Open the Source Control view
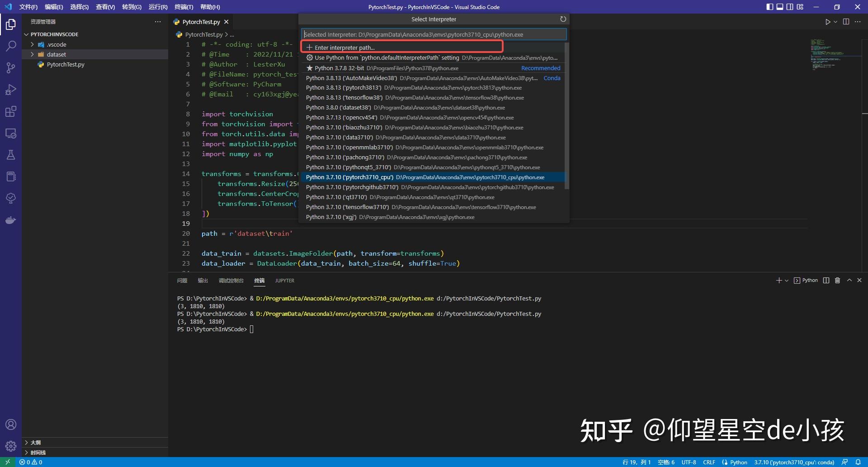Image resolution: width=868 pixels, height=467 pixels. [x=11, y=68]
